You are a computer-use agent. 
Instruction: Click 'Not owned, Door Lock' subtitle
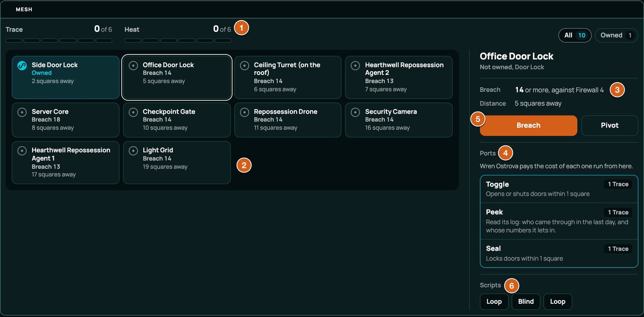(512, 67)
